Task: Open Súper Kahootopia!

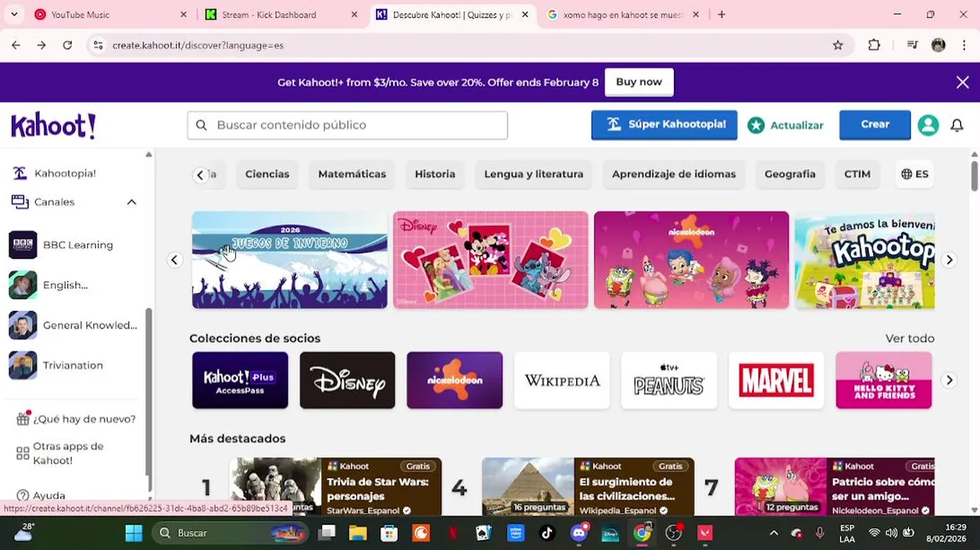Action: [x=664, y=125]
